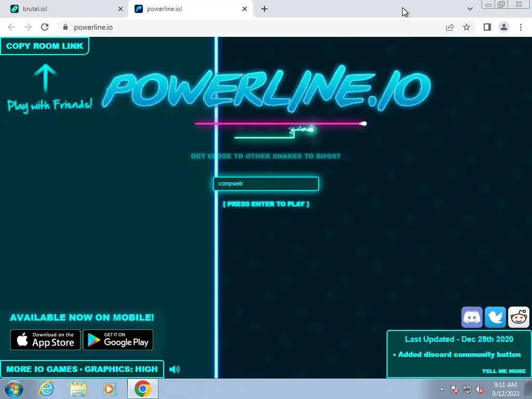Open the Reddit alien icon
Viewport: 532px width, 399px height.
(518, 317)
